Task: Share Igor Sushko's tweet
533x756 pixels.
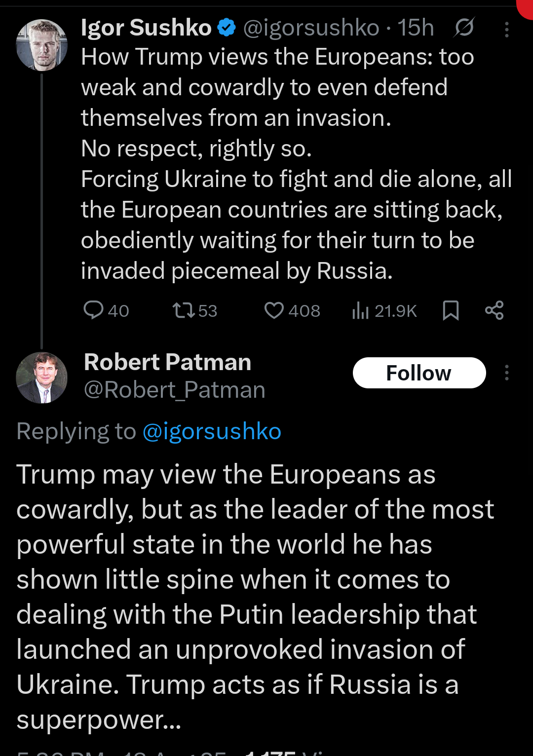Action: (494, 310)
